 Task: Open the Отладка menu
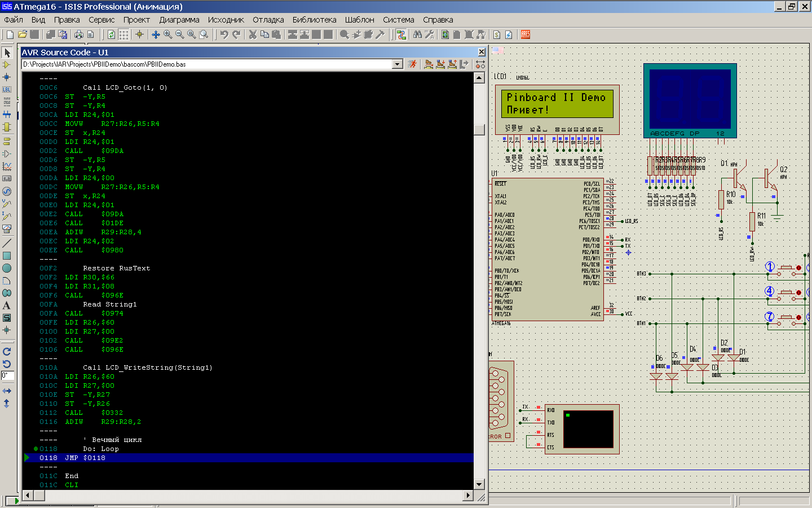268,20
